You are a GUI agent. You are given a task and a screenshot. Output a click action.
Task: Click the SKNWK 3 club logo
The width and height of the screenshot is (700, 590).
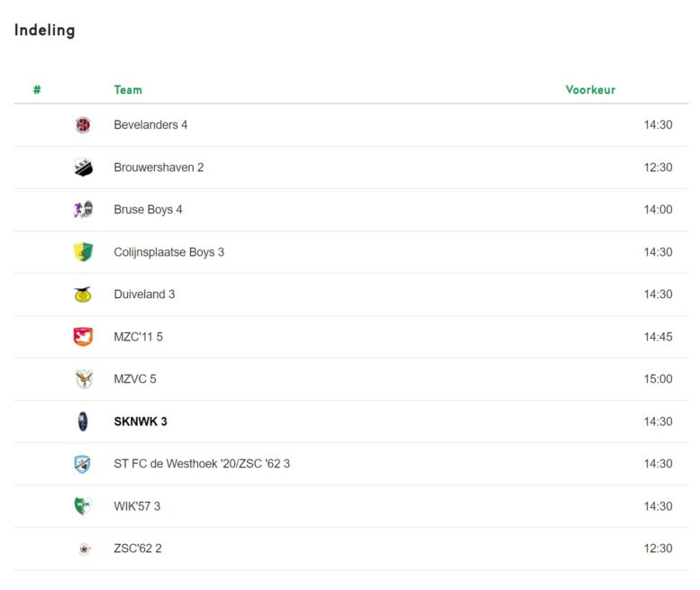pyautogui.click(x=83, y=422)
